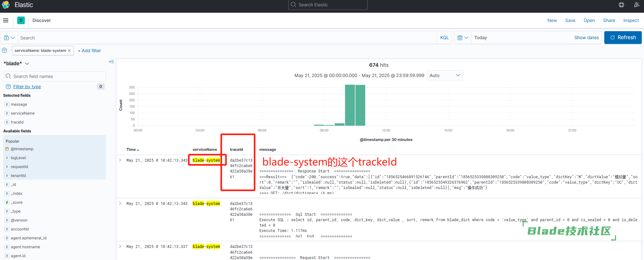Click the agent.ephemeral_id field

click(x=29, y=238)
